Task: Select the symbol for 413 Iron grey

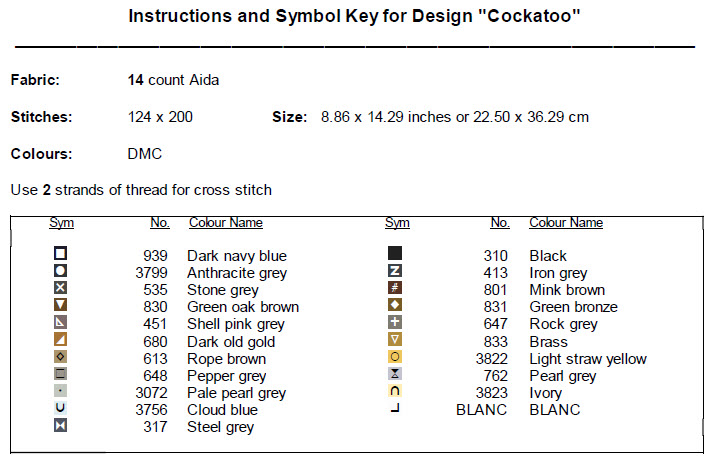Action: pos(395,272)
